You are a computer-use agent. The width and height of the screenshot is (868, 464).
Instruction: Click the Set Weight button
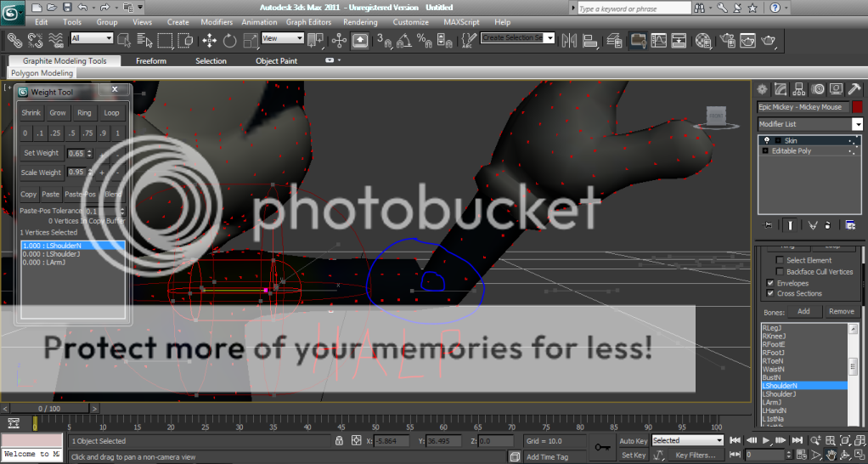[x=41, y=153]
